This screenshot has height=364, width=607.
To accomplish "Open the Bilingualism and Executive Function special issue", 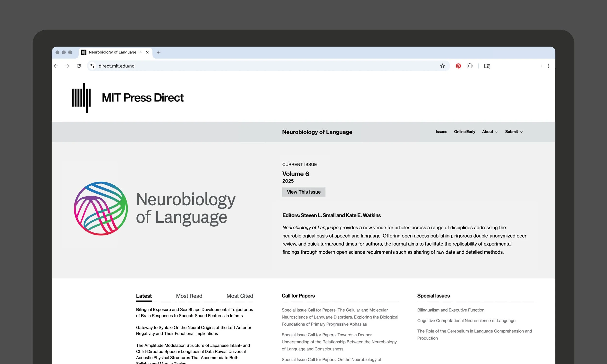I will coord(450,310).
